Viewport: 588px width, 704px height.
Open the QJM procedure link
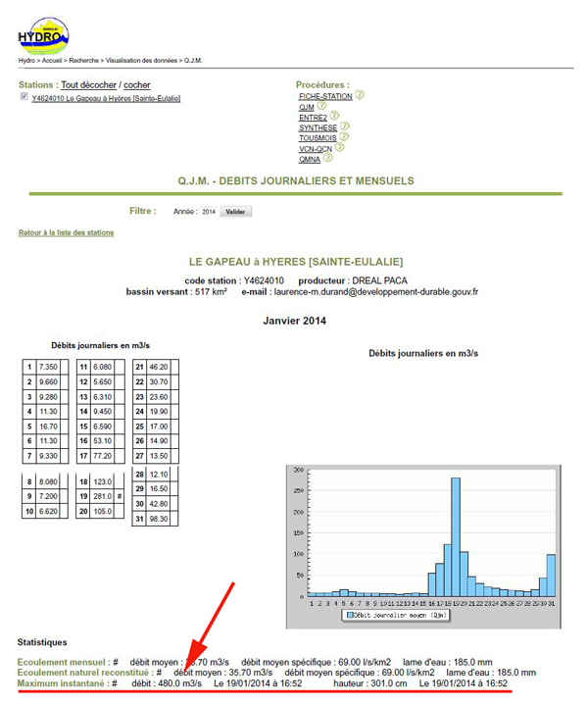coord(307,107)
